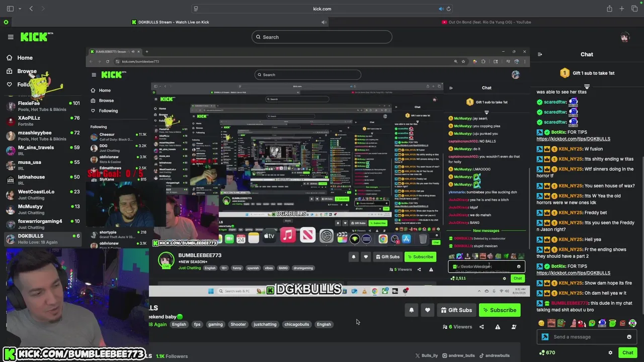
Task: Open the page menu icon in the address bar
Action: [196, 9]
